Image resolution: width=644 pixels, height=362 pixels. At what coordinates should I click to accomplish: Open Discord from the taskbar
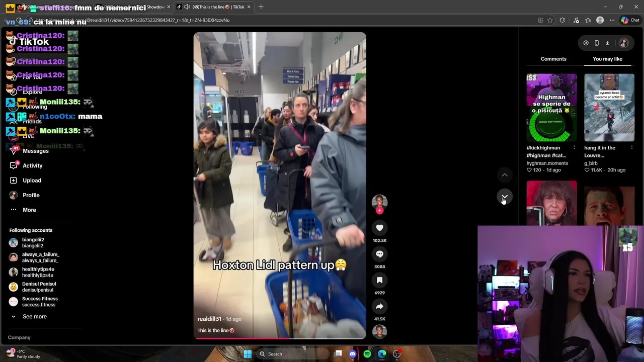click(x=353, y=354)
